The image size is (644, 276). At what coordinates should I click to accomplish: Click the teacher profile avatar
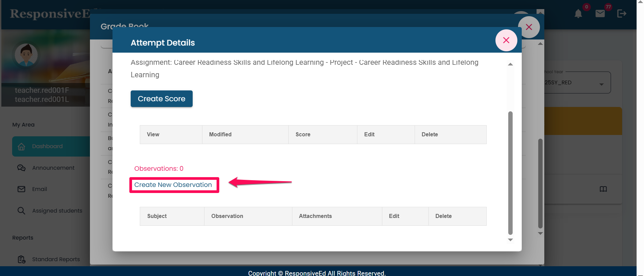(x=26, y=55)
